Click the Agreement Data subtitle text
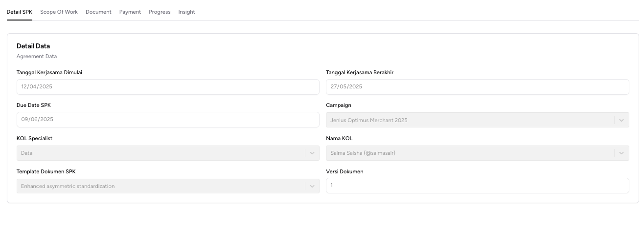Image resolution: width=644 pixels, height=230 pixels. click(37, 57)
